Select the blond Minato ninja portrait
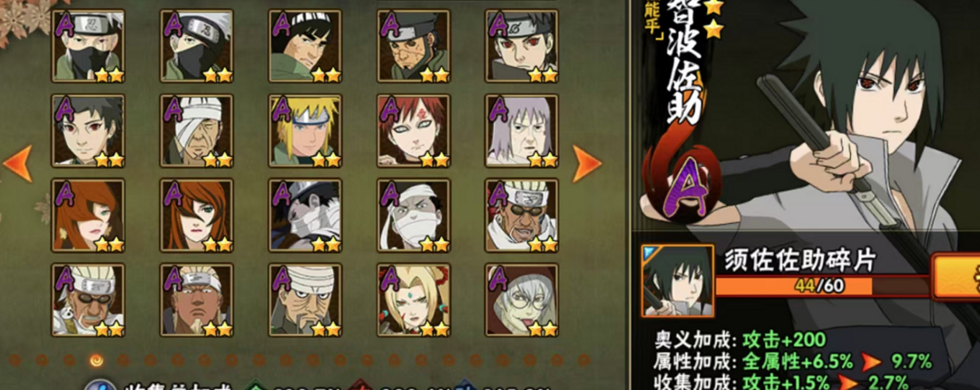Viewport: 980px width, 390px height. click(x=305, y=130)
